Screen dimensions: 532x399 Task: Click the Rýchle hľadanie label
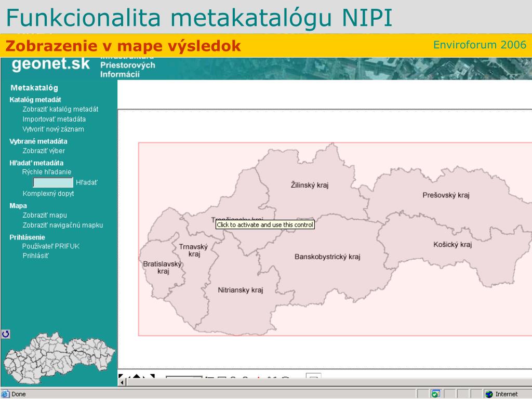coord(47,172)
